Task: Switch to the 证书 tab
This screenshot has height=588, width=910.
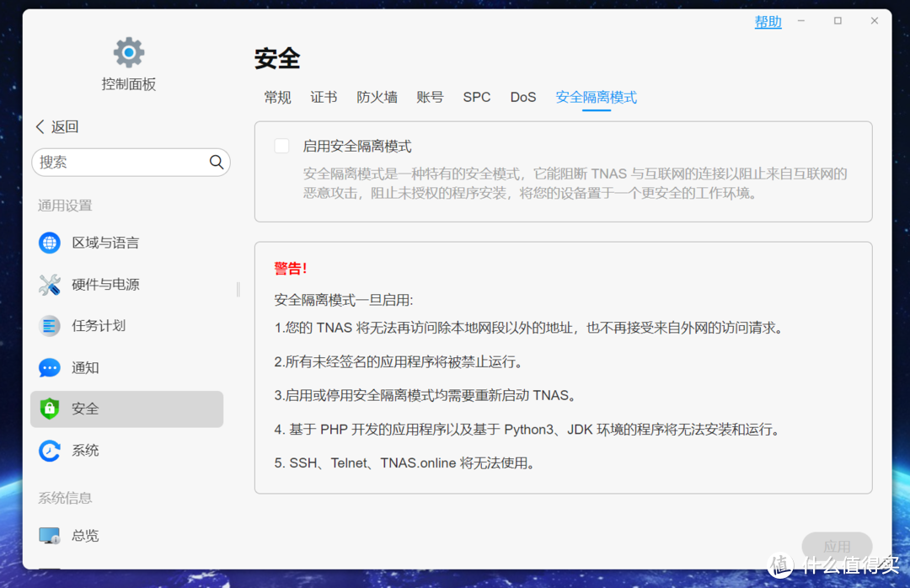Action: (324, 98)
